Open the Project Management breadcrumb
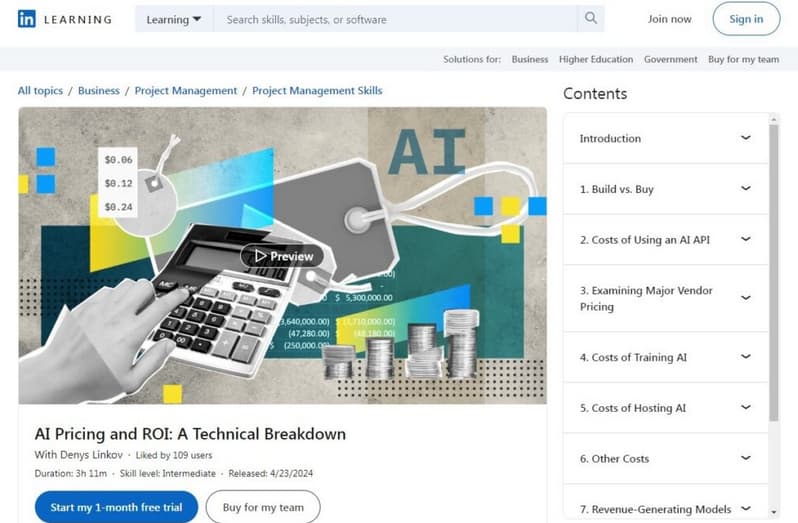Screen dimensions: 798x523 (186, 91)
